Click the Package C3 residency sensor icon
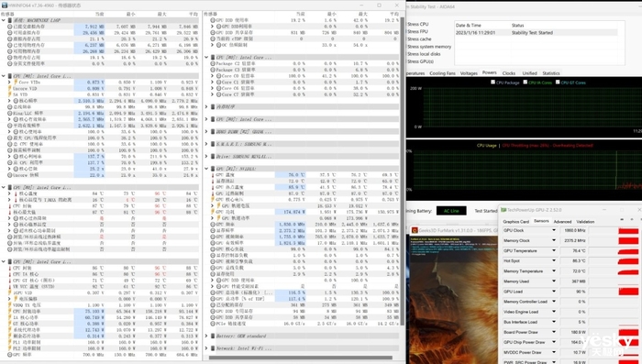The image size is (642, 364). click(x=213, y=70)
